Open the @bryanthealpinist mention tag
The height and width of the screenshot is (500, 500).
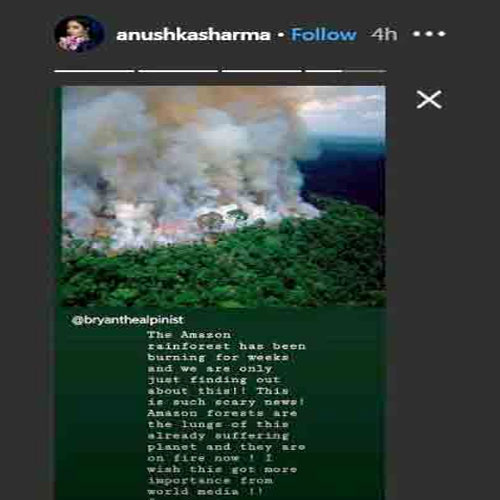[x=128, y=320]
